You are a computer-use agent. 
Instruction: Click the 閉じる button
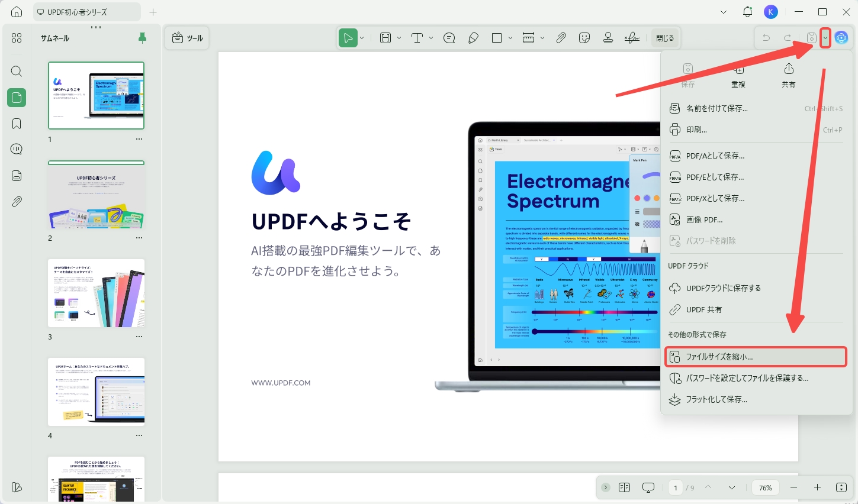[665, 38]
